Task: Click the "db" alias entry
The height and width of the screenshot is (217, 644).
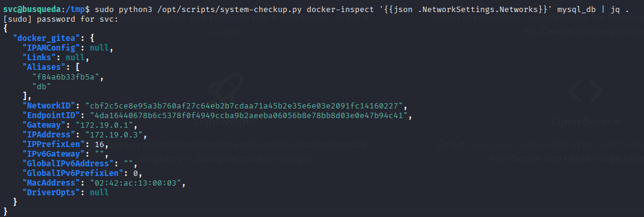Action: coord(42,86)
